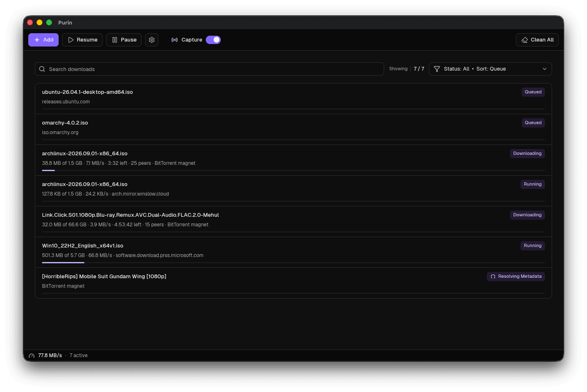Image resolution: width=587 pixels, height=392 pixels.
Task: Open the Status: All Sort: Queue filter
Action: 491,69
